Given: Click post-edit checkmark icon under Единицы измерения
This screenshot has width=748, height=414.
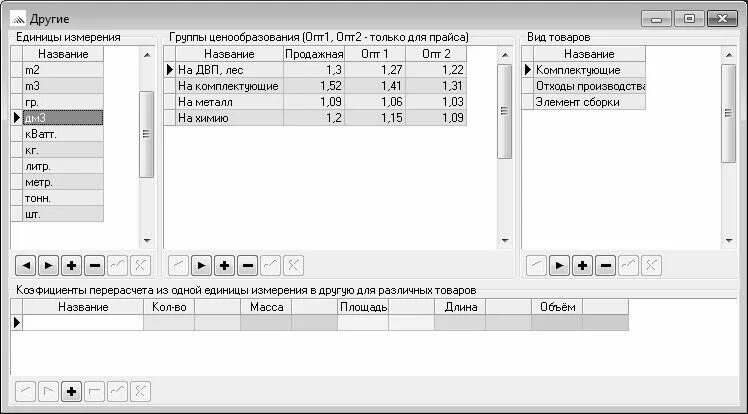Looking at the screenshot, I should tap(117, 266).
